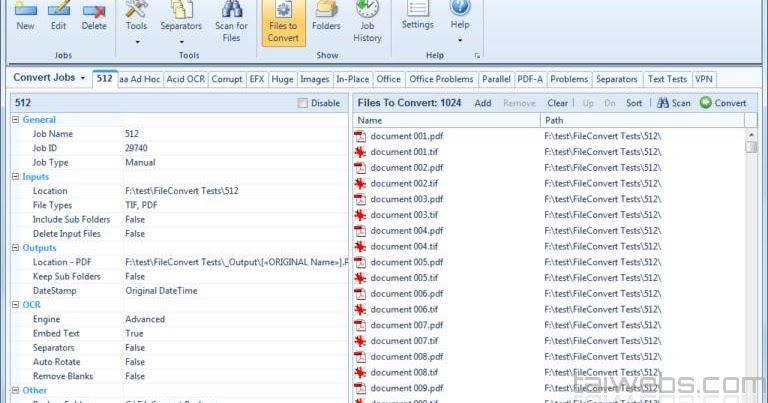Click Clear in the files toolbar
768x403 pixels.
pos(558,103)
